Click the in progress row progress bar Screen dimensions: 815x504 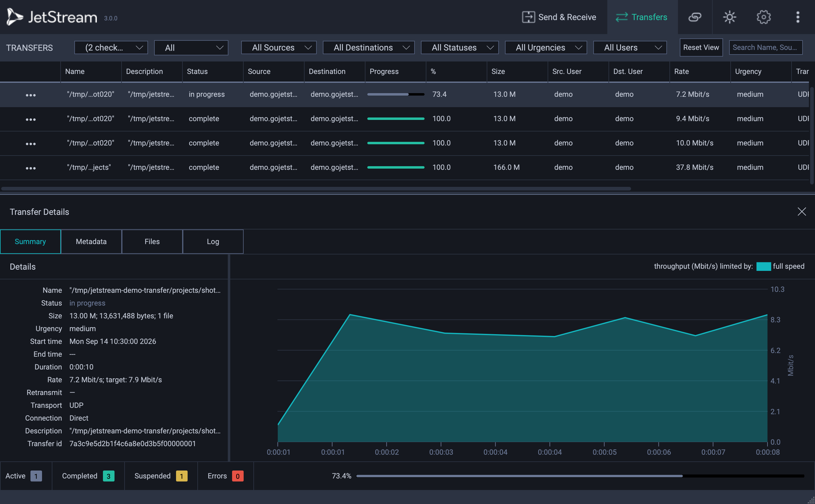tap(396, 94)
